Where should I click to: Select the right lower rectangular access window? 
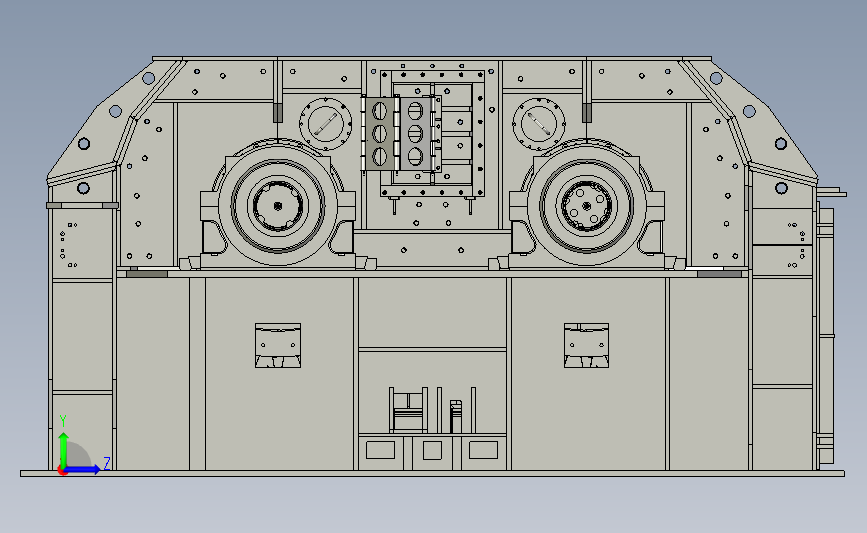pyautogui.click(x=587, y=346)
